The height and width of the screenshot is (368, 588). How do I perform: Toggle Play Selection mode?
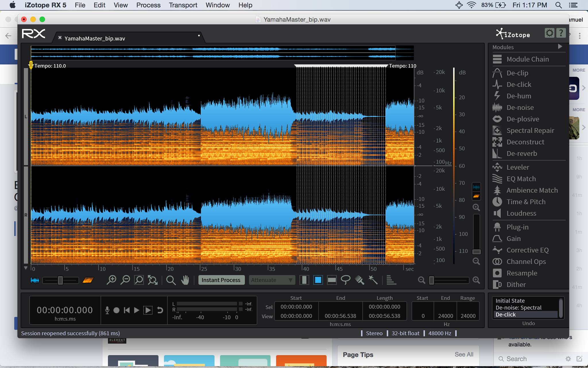(148, 310)
